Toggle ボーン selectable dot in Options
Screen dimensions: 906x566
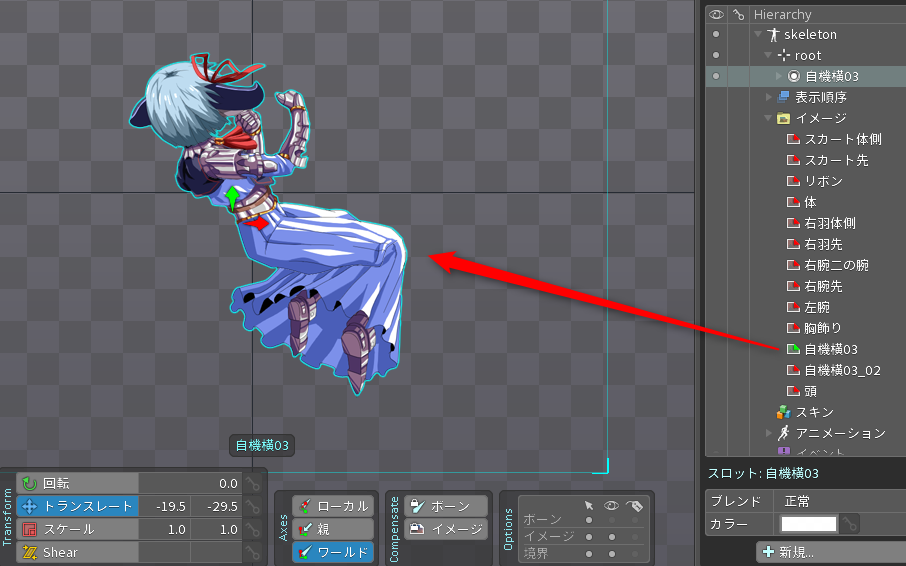589,520
